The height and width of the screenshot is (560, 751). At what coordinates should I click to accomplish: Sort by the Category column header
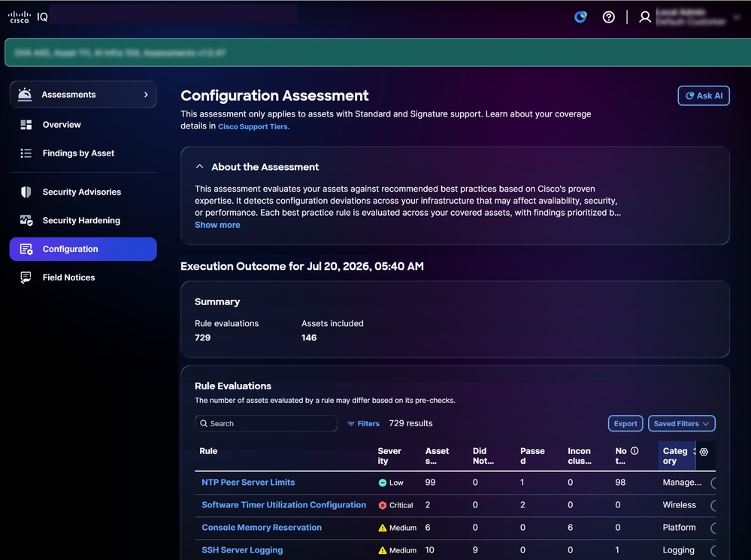(x=675, y=456)
